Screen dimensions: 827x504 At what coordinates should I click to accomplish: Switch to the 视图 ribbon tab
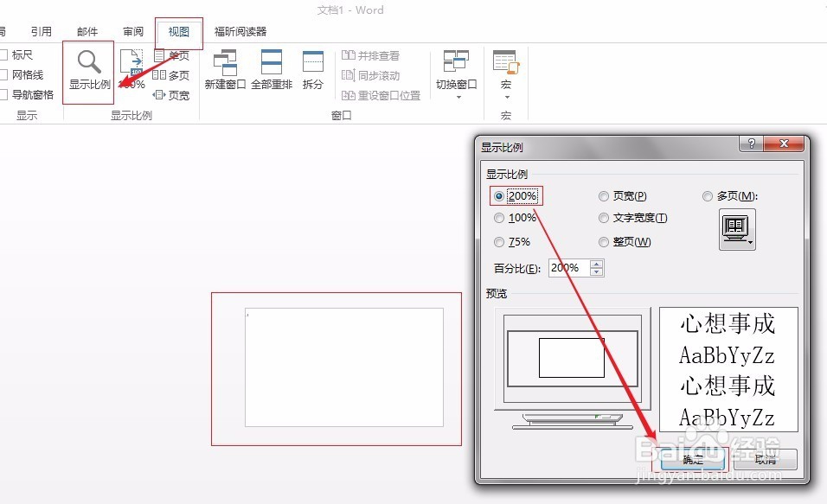coord(177,31)
